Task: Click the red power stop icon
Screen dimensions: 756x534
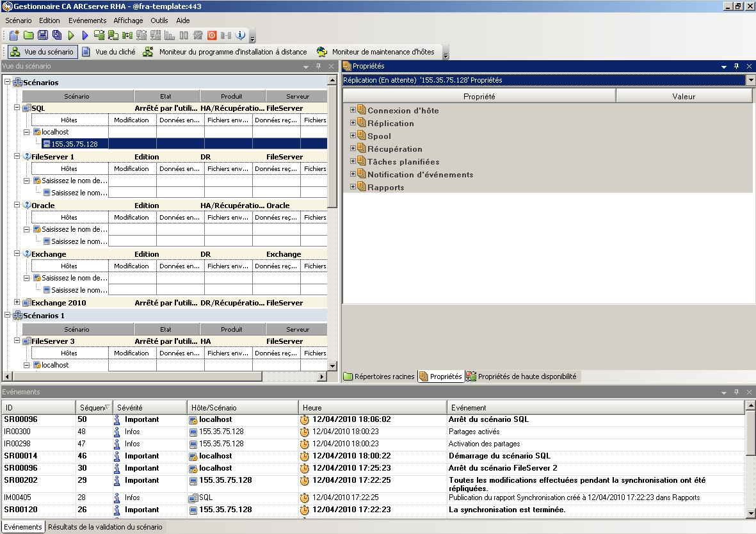Action: (212, 35)
